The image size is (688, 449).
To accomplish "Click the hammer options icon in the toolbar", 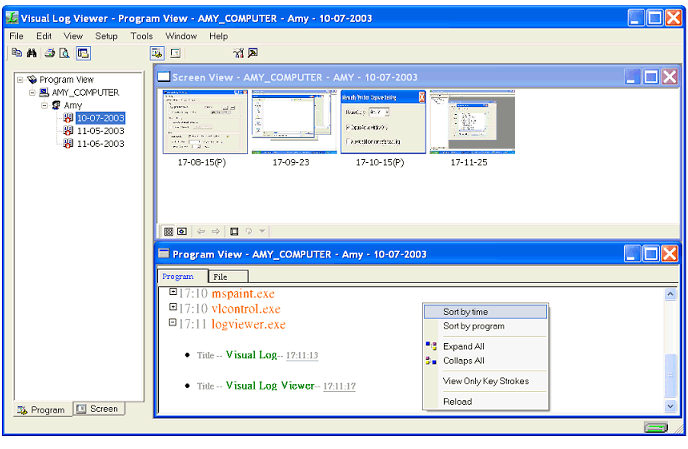I will [x=253, y=53].
